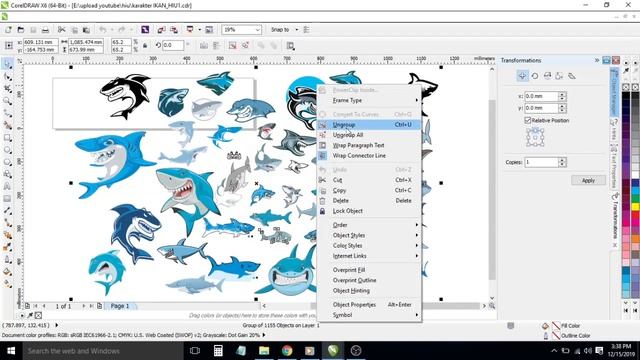Increase the Copies value with up stepper
The image size is (640, 360).
(x=562, y=160)
